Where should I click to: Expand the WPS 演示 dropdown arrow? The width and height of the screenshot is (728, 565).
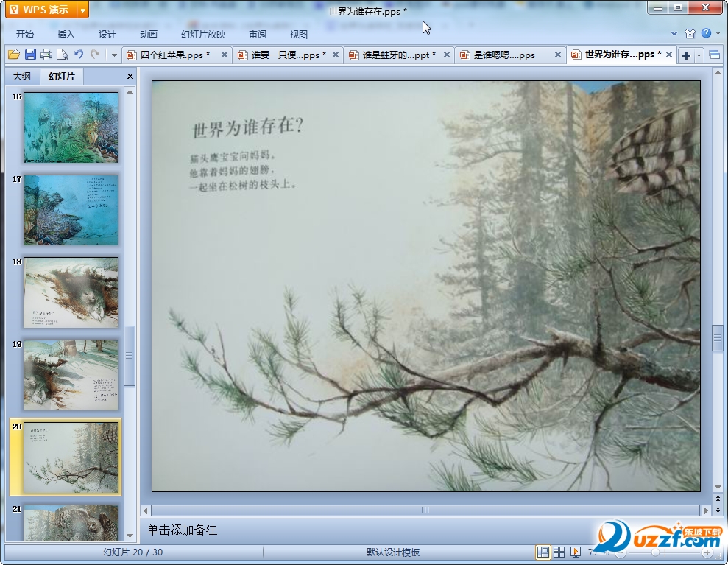click(x=82, y=10)
